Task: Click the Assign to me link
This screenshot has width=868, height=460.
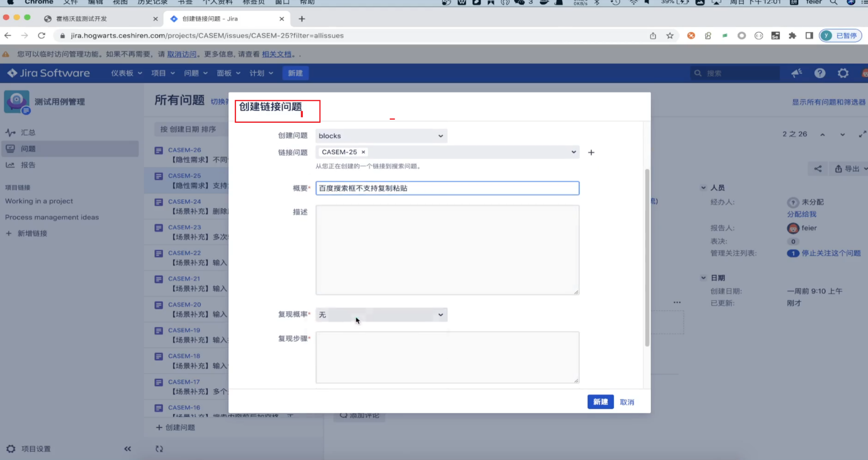Action: (x=802, y=214)
